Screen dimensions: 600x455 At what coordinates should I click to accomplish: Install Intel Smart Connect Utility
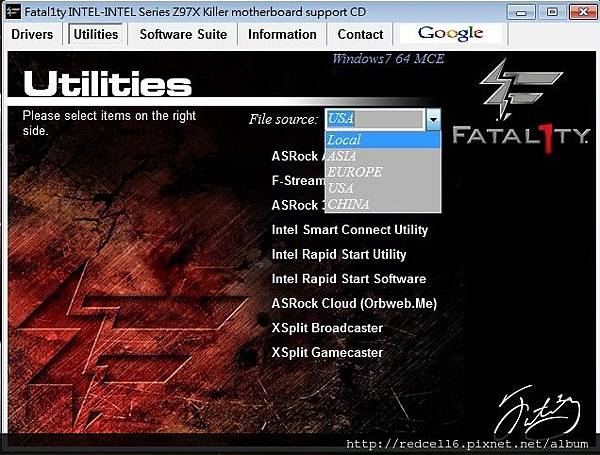[350, 230]
